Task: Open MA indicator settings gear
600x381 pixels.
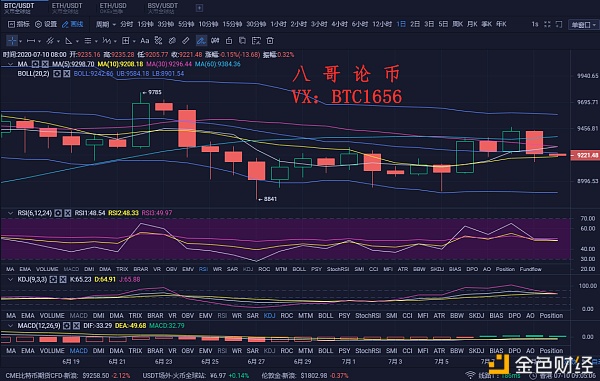Action: click(35, 64)
